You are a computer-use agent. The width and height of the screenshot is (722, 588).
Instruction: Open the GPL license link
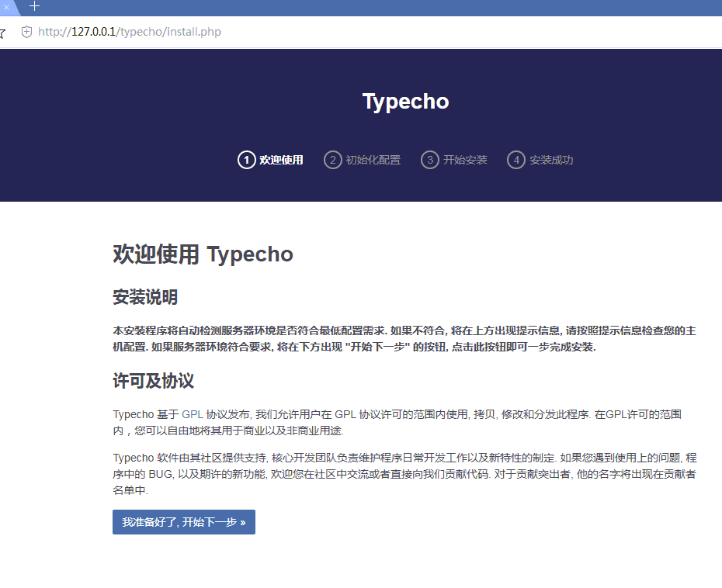tap(193, 414)
